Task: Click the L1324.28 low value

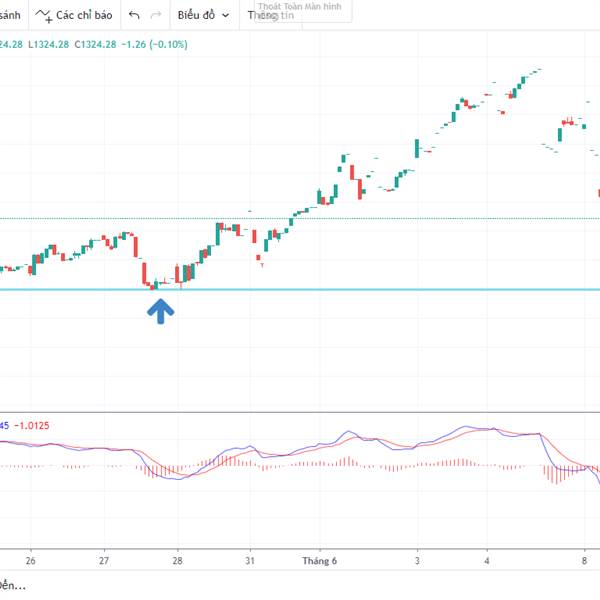Action: (49, 44)
